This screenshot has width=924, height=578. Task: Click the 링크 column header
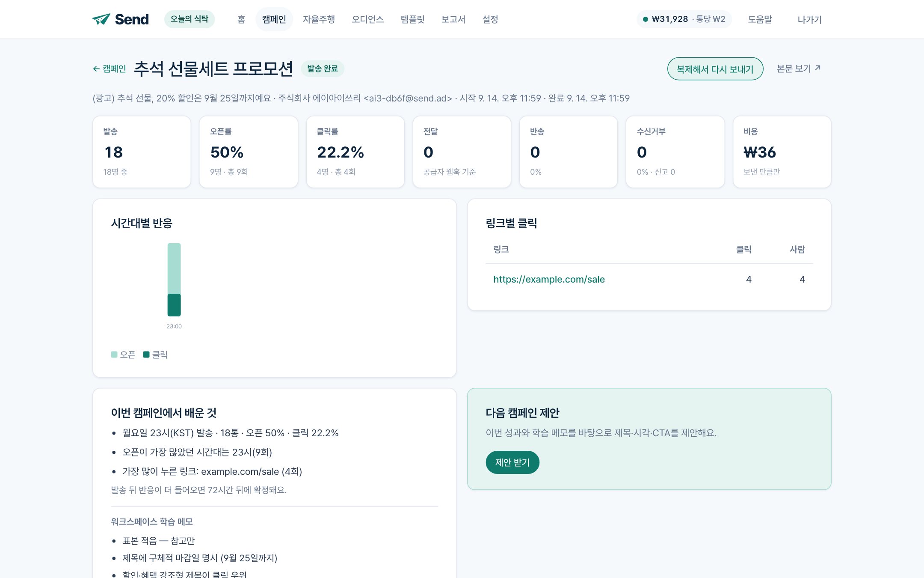501,249
